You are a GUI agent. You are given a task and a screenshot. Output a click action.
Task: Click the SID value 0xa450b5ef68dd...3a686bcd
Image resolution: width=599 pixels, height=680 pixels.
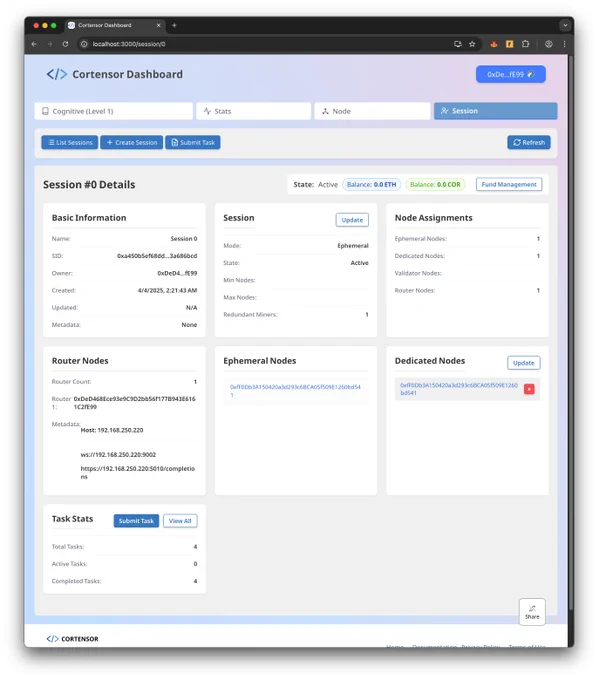(157, 256)
